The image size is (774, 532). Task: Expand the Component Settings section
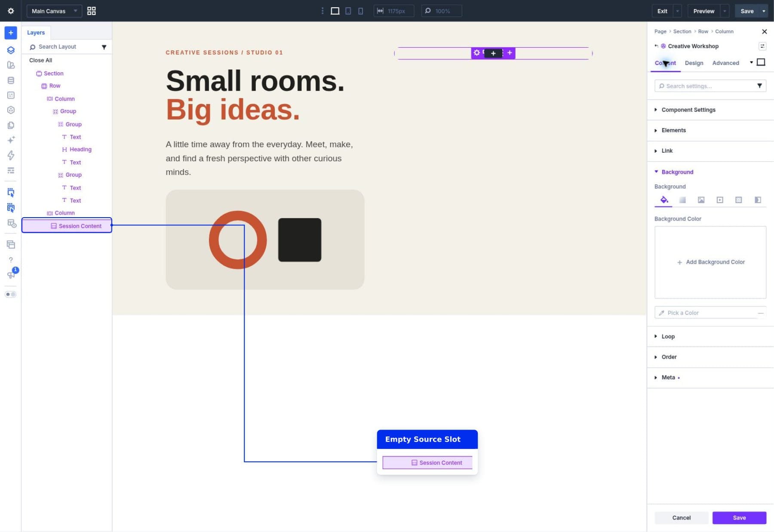pos(710,110)
